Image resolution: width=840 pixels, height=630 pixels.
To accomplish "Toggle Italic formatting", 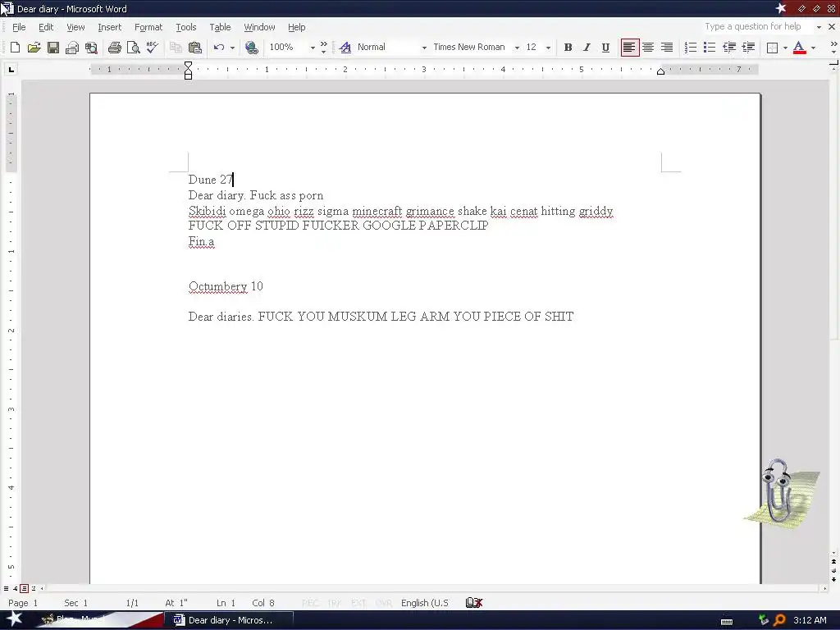I will tap(587, 48).
